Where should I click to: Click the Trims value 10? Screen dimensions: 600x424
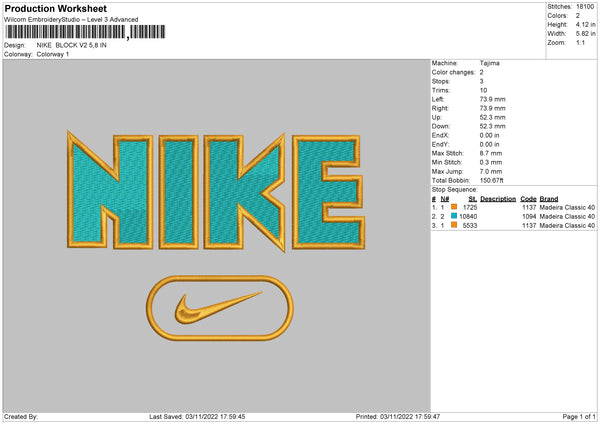tap(483, 90)
